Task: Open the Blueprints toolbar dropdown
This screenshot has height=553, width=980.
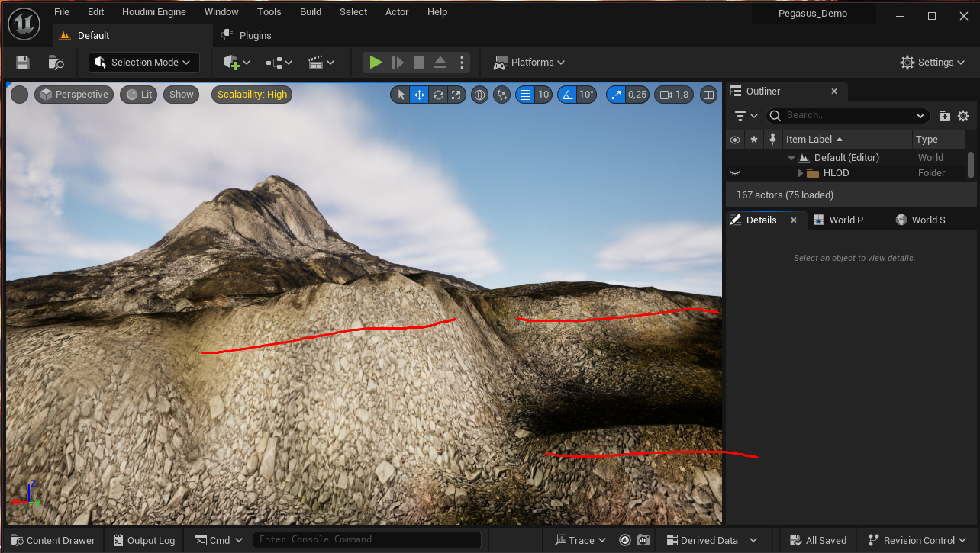Action: tap(279, 63)
